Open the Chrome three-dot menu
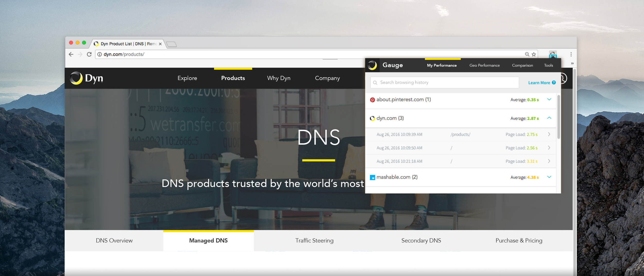 571,54
